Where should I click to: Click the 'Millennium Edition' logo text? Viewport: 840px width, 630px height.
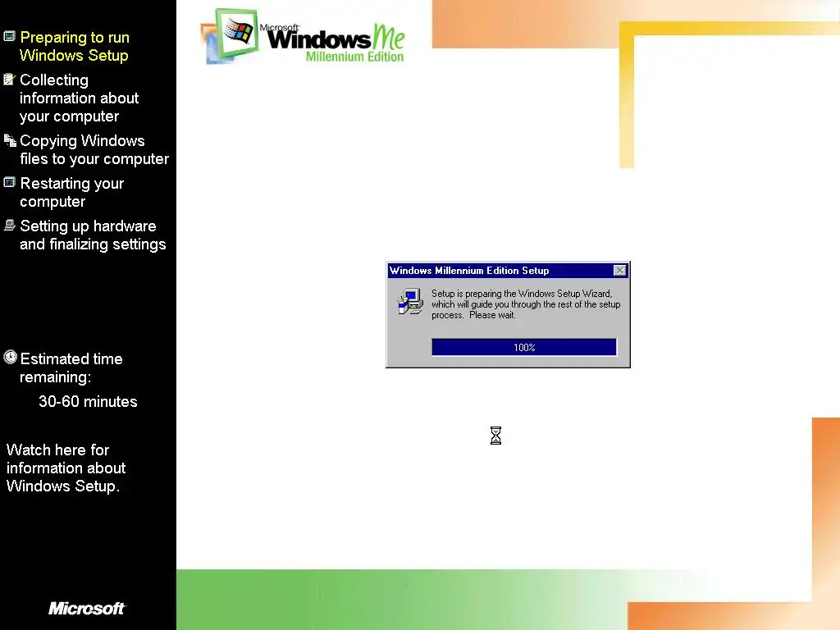(354, 57)
